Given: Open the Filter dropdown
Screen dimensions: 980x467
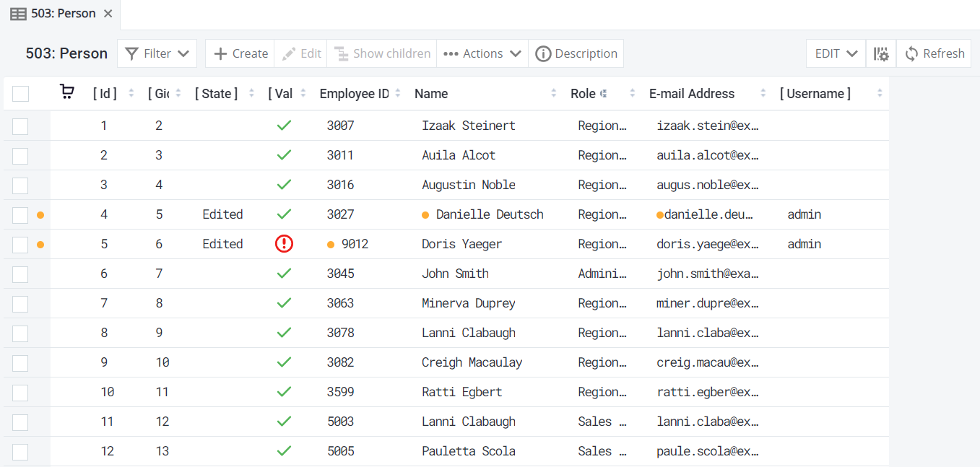Looking at the screenshot, I should tap(157, 53).
